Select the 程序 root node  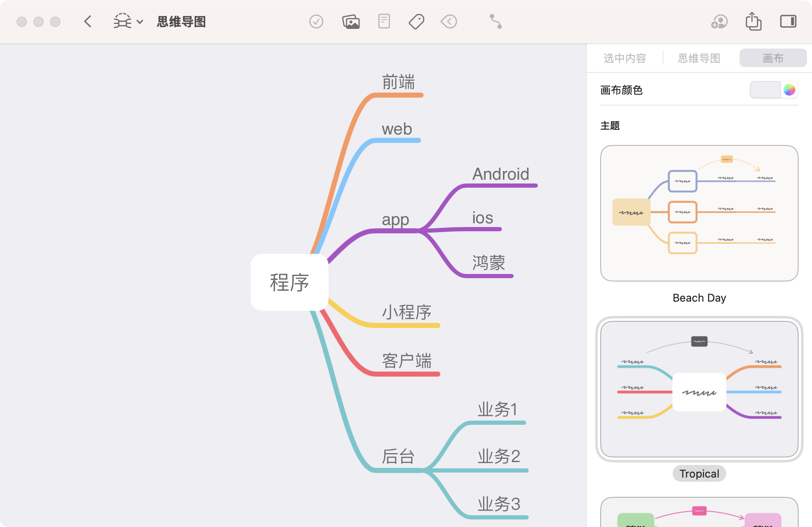click(289, 282)
